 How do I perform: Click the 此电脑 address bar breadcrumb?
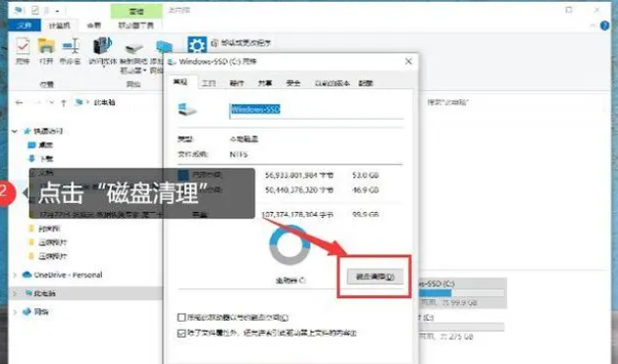pyautogui.click(x=104, y=102)
